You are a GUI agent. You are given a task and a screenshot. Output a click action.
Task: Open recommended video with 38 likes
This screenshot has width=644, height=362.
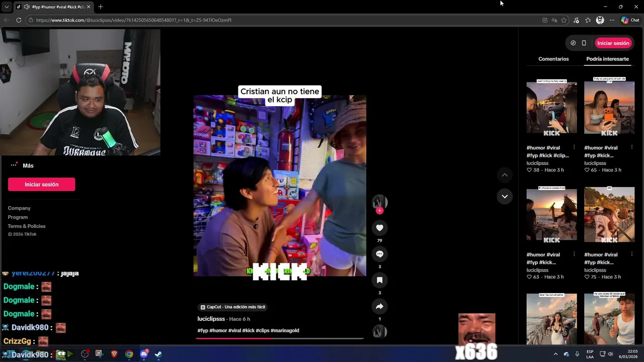(x=551, y=108)
